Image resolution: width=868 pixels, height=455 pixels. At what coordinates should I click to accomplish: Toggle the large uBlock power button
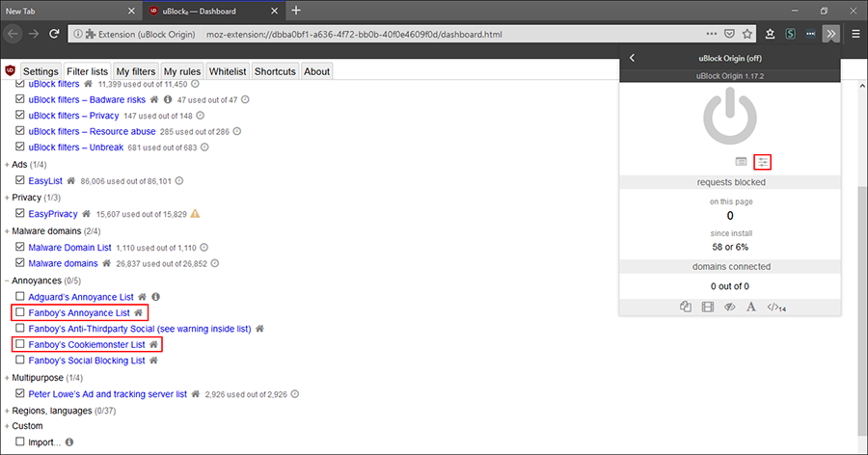pos(730,117)
